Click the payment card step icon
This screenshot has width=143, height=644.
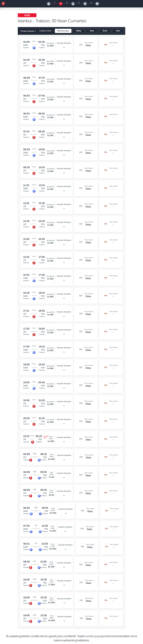97,4
